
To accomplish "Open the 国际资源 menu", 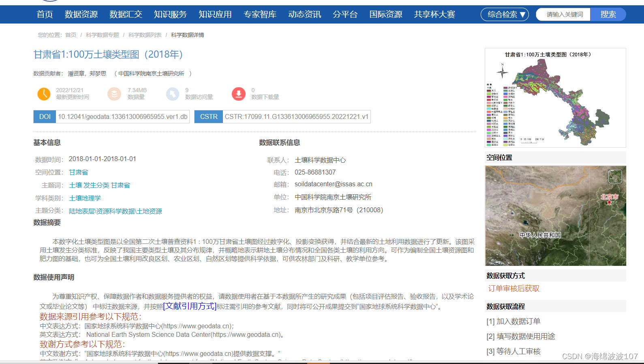I will click(386, 15).
